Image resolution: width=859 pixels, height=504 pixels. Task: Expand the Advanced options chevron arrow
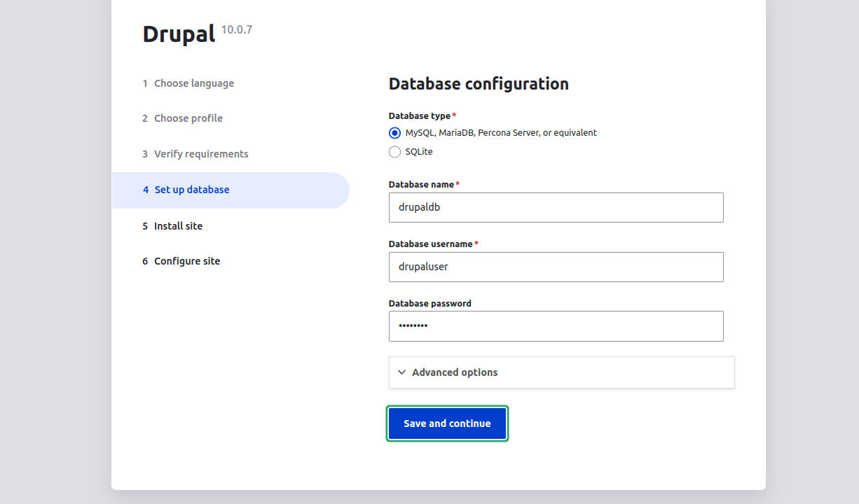(x=402, y=372)
